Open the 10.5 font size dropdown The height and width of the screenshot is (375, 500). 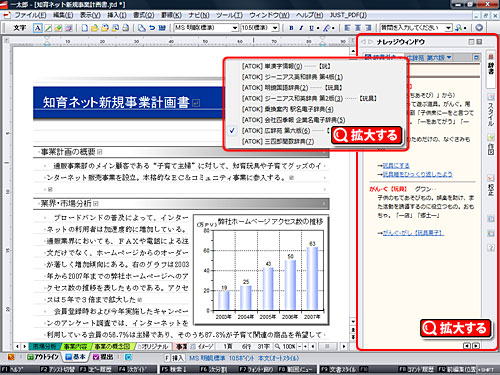275,28
